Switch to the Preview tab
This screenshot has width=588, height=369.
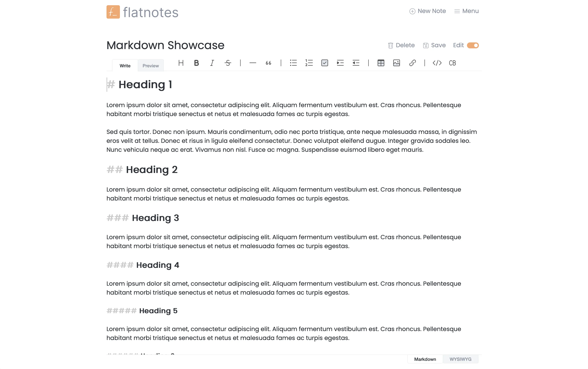pos(151,66)
